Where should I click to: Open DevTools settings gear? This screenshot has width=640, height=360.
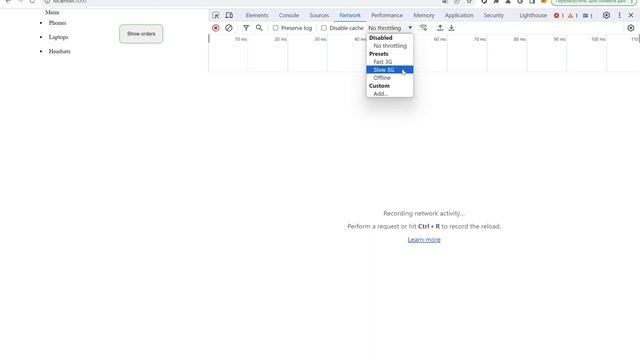point(607,16)
